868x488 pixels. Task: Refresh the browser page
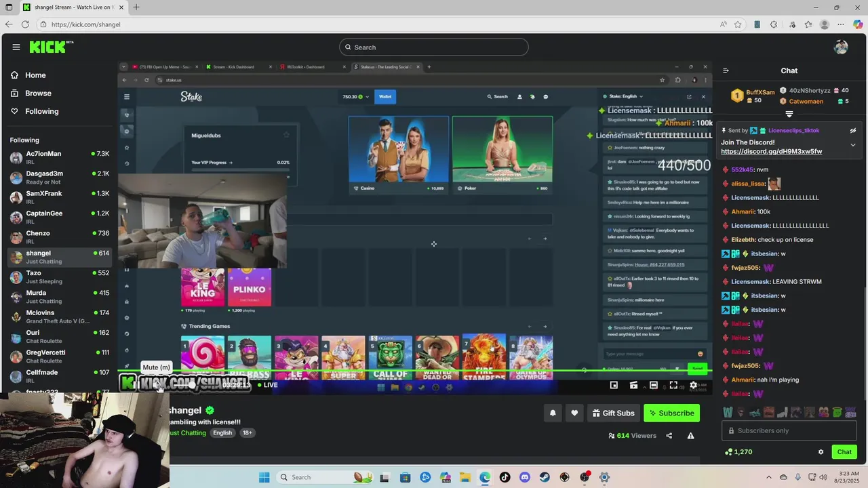tap(25, 24)
